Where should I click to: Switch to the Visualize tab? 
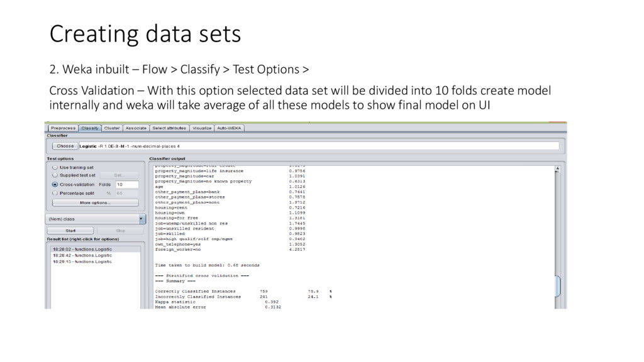(202, 128)
